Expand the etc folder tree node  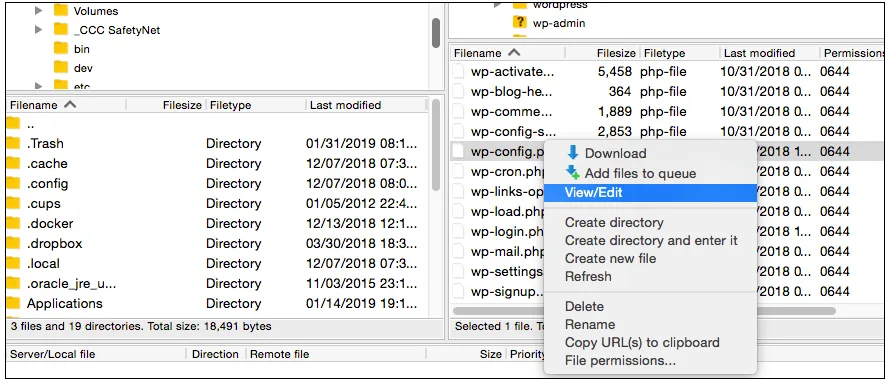[39, 86]
